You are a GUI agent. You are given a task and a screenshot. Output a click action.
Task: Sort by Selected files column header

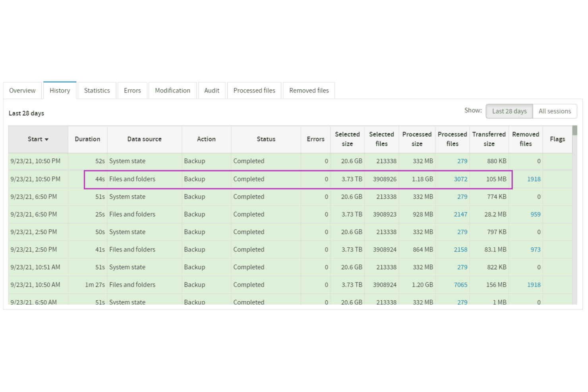(381, 139)
